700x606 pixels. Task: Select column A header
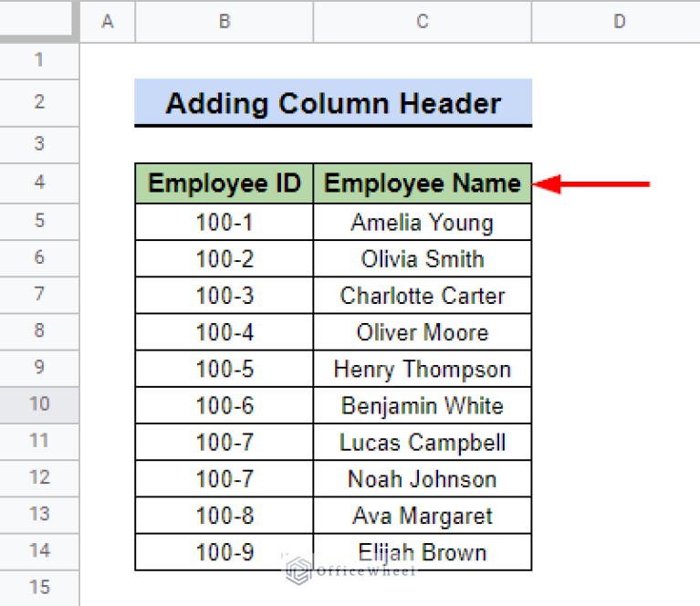(107, 21)
